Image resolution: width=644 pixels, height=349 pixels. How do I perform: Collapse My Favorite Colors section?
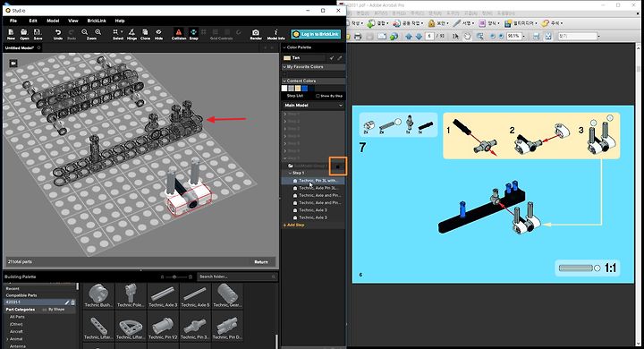click(284, 66)
